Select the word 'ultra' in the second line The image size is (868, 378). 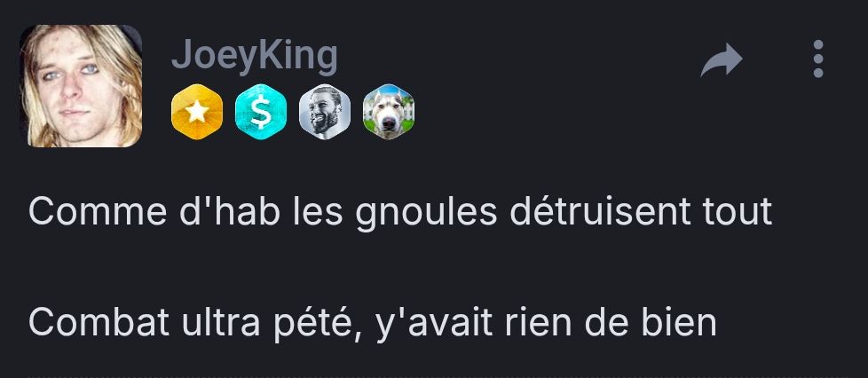(220, 322)
